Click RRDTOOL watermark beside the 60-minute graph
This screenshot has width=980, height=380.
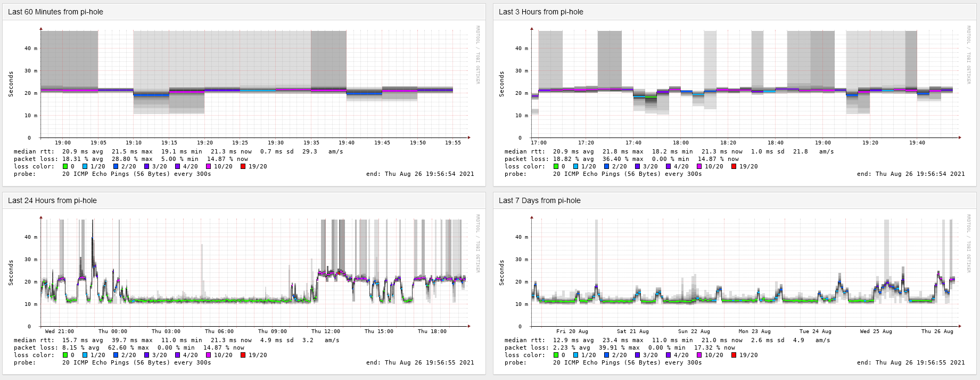(477, 54)
